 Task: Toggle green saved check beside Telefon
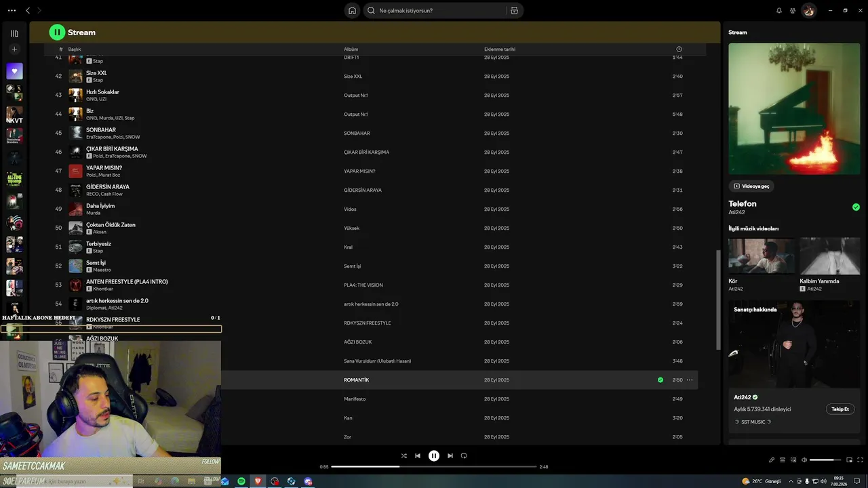(856, 207)
